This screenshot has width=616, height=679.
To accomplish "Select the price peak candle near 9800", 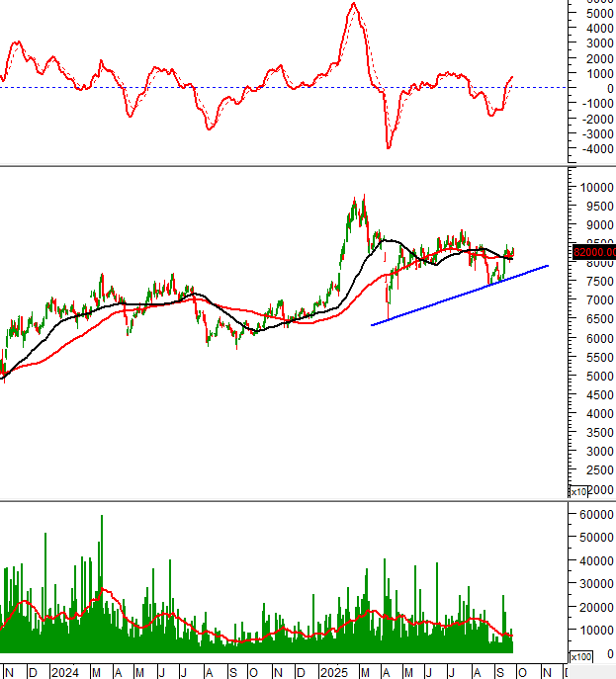I will [364, 197].
